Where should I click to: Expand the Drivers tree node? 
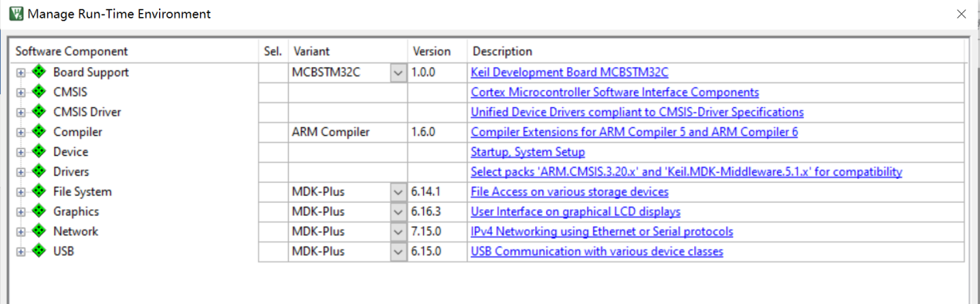(21, 172)
